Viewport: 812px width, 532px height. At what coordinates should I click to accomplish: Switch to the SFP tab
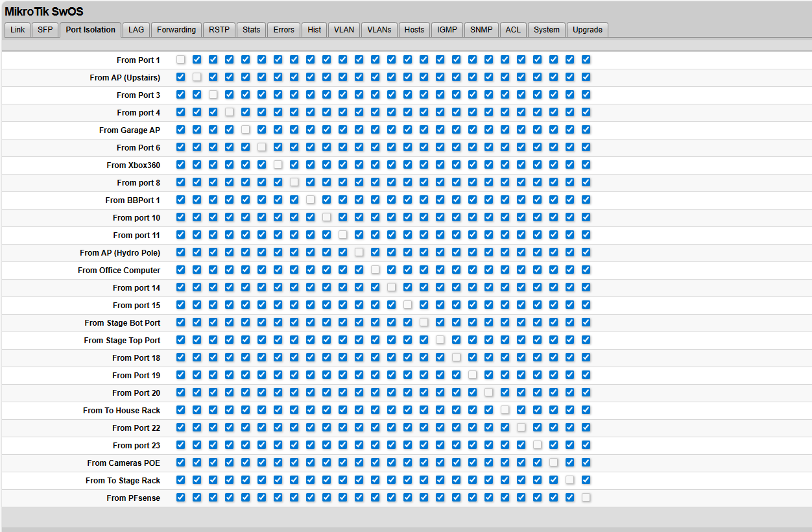(x=45, y=30)
